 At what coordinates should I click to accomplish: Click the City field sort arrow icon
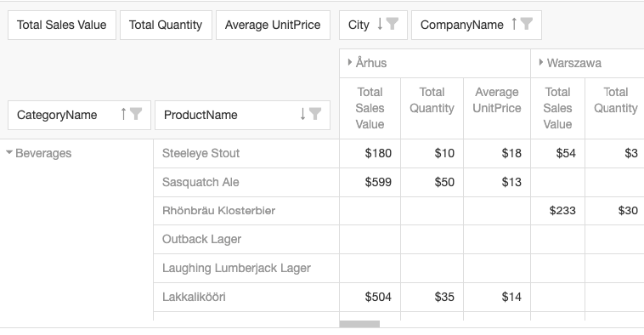380,25
